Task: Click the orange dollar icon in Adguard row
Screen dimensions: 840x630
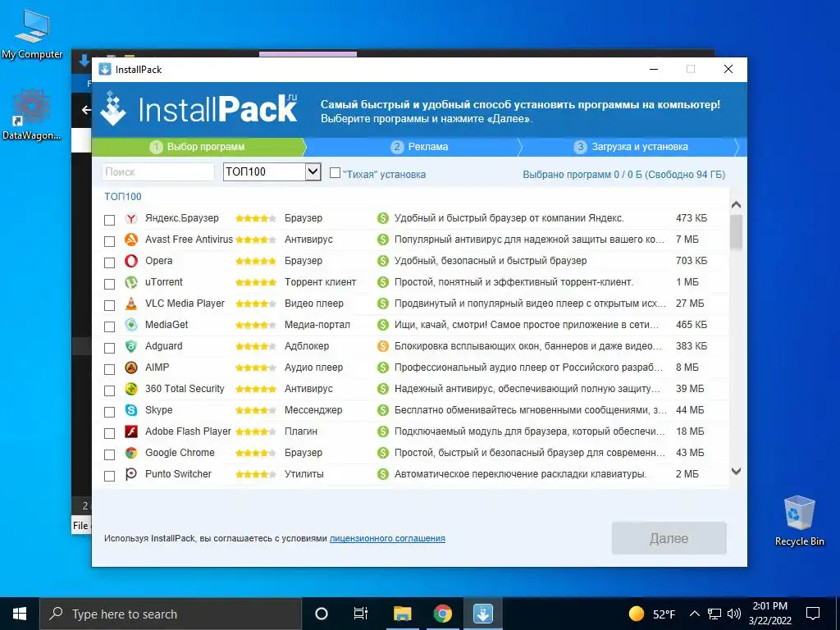Action: coord(382,347)
